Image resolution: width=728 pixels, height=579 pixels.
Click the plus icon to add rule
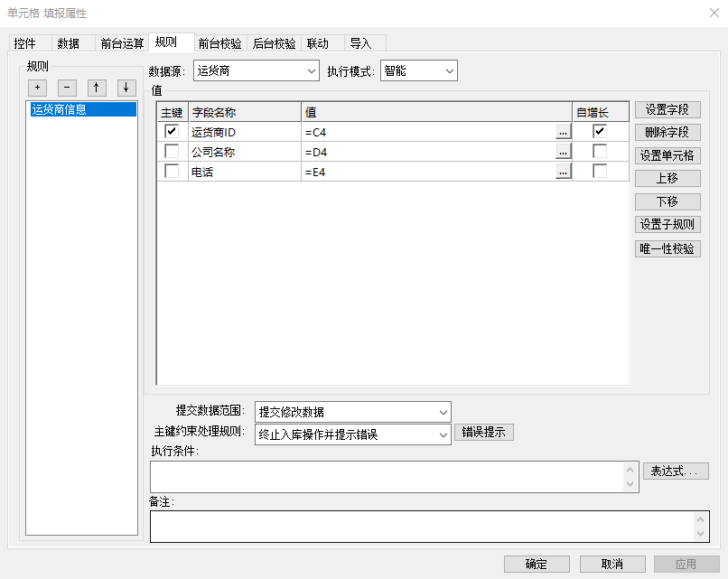click(x=38, y=88)
